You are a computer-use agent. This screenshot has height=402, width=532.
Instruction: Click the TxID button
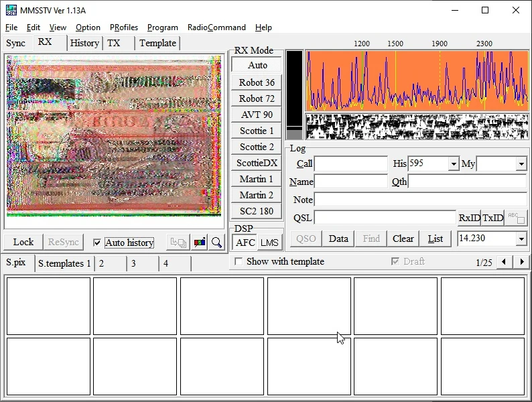tap(492, 218)
